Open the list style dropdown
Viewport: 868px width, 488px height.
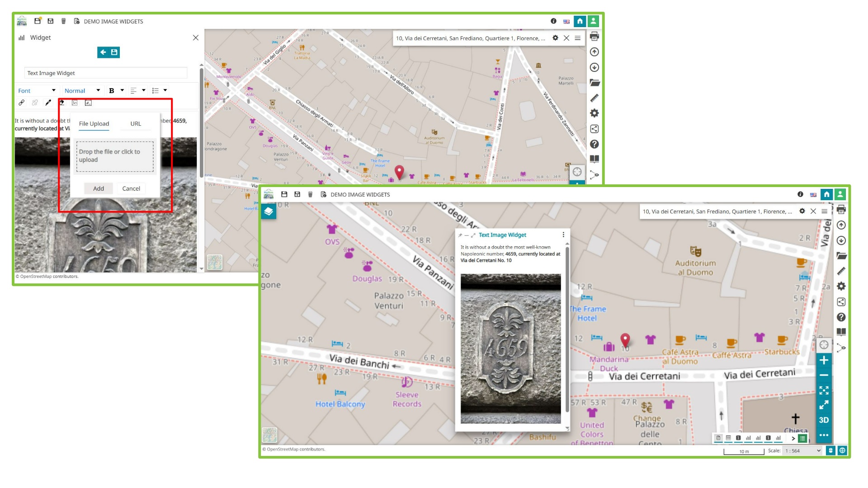[160, 91]
